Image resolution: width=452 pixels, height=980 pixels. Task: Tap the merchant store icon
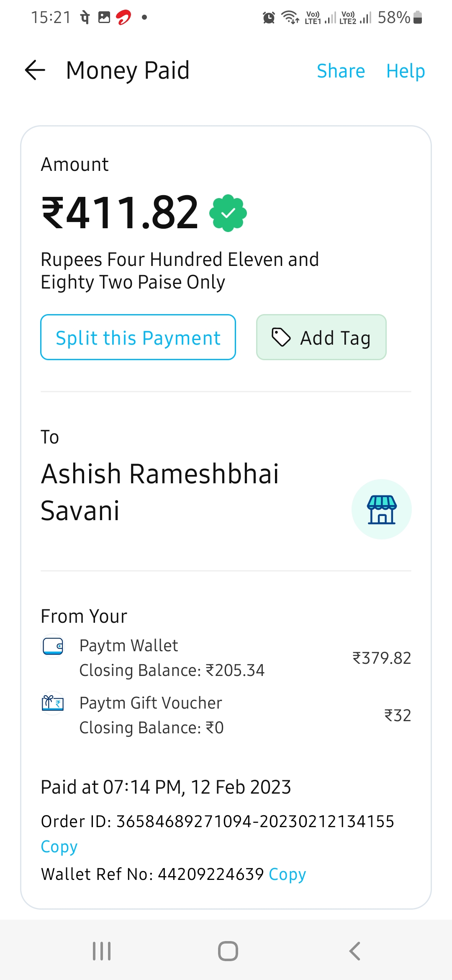381,509
